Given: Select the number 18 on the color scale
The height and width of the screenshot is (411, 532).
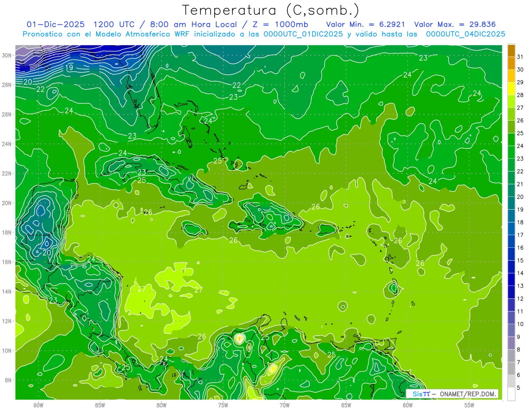Looking at the screenshot, I should tap(520, 222).
